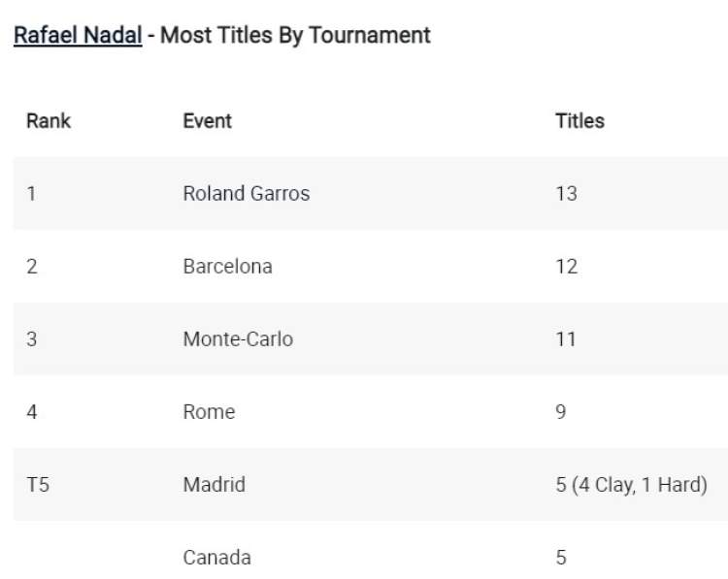Screen dimensions: 728x579
Task: Select the Barcelona event cell
Action: tap(227, 267)
